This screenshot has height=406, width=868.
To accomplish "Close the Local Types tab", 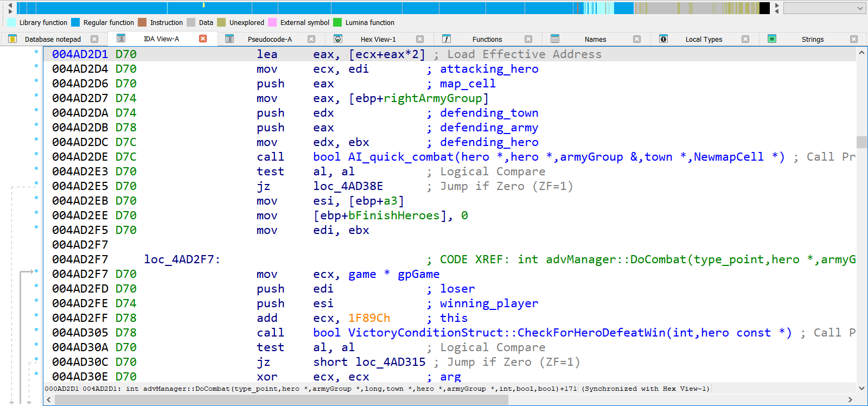I will (x=745, y=39).
